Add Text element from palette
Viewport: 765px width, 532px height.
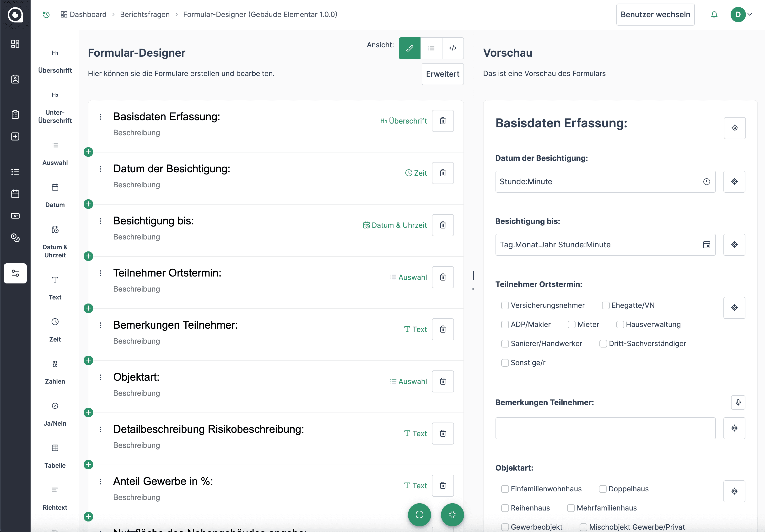click(55, 288)
